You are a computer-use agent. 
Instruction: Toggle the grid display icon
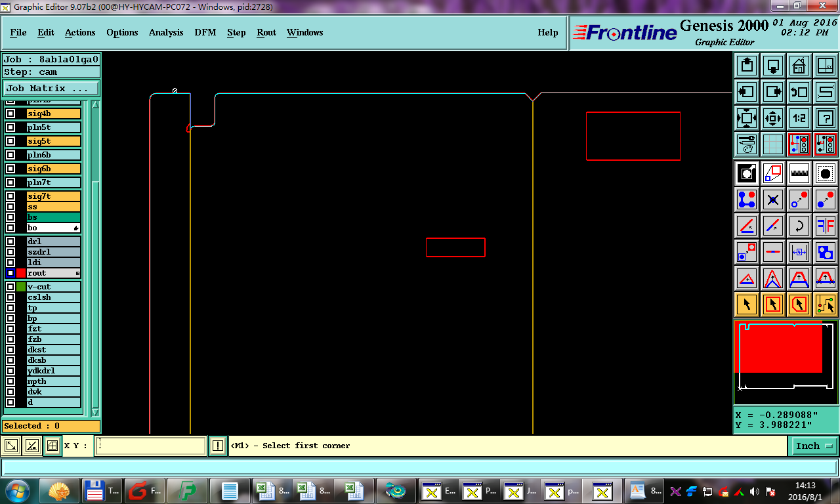773,144
